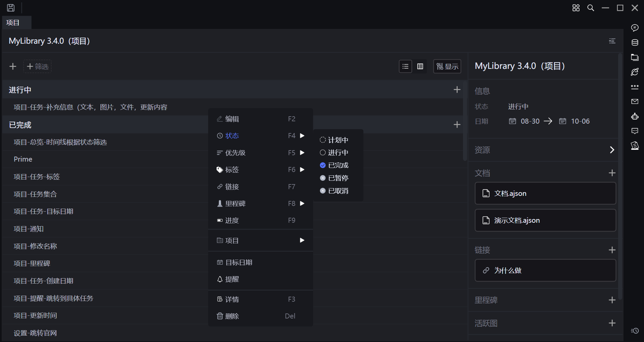
Task: Click the end date 10-06
Action: (580, 121)
